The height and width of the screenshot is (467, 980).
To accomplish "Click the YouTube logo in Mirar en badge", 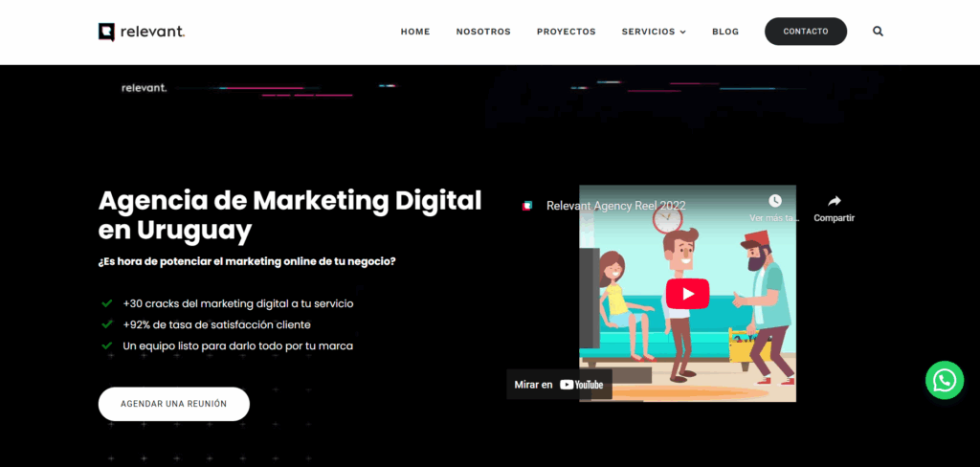I will 581,385.
